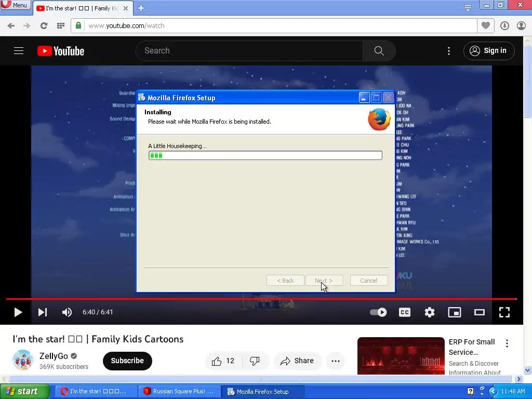Go forward to next page
The width and height of the screenshot is (532, 399).
coord(27,26)
